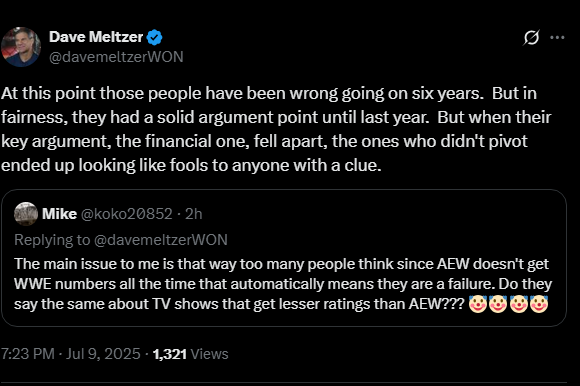This screenshot has width=580, height=386.
Task: Open the 1,321 Views count
Action: tap(190, 354)
